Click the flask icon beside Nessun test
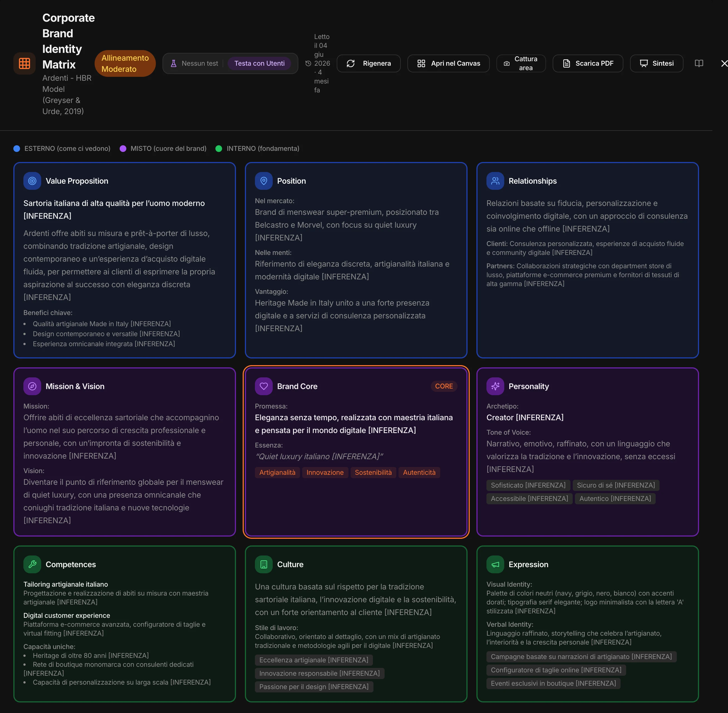The width and height of the screenshot is (728, 713). [x=173, y=63]
